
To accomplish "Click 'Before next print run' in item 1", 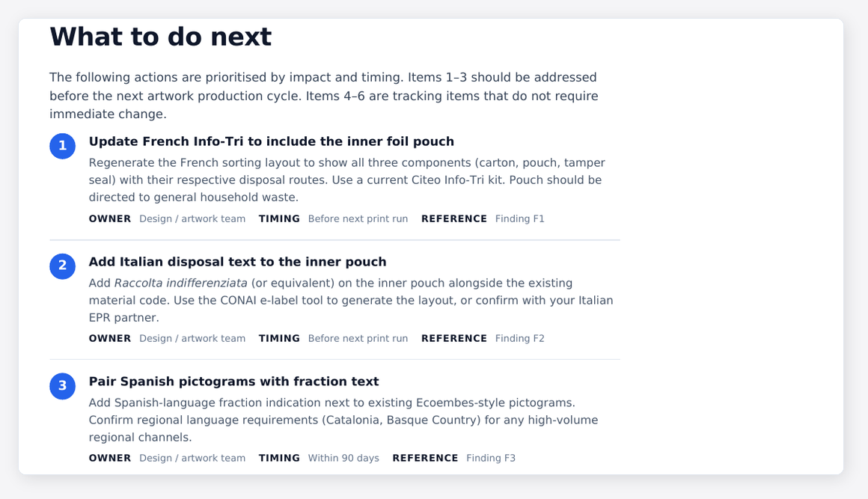I will coord(358,218).
